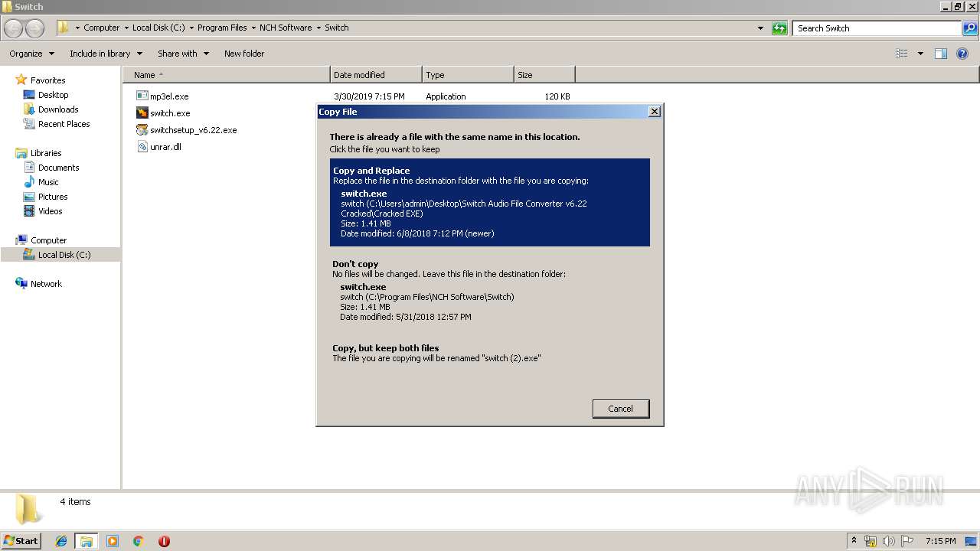Open the Downloads folder in the sidebar
980x551 pixels.
click(58, 109)
